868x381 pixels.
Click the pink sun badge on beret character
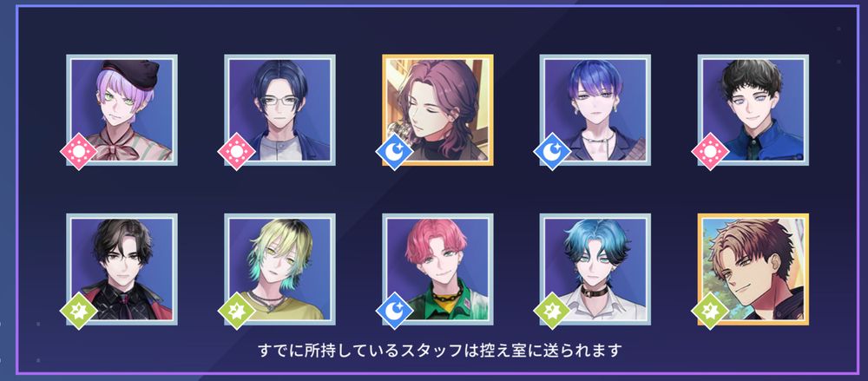(x=79, y=151)
